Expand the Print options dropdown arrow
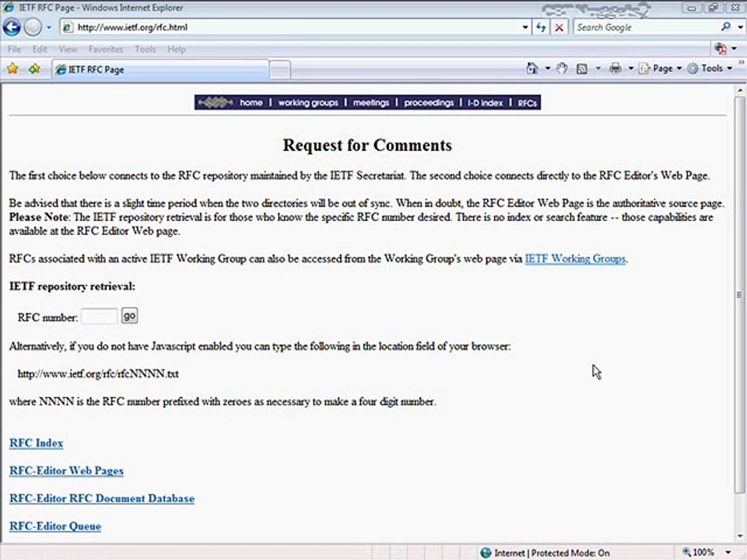747x560 pixels. pos(631,68)
